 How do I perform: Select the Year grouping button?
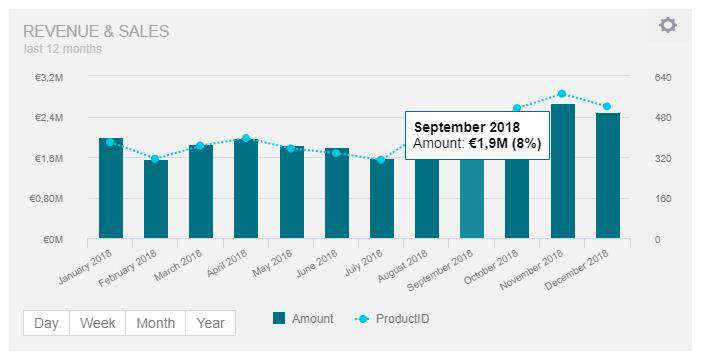210,323
